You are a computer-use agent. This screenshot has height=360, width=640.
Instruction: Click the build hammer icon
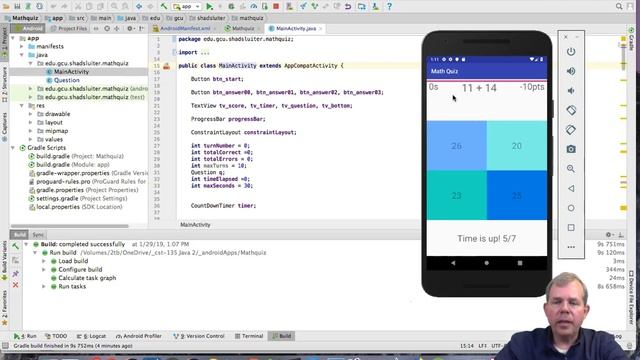[164, 7]
